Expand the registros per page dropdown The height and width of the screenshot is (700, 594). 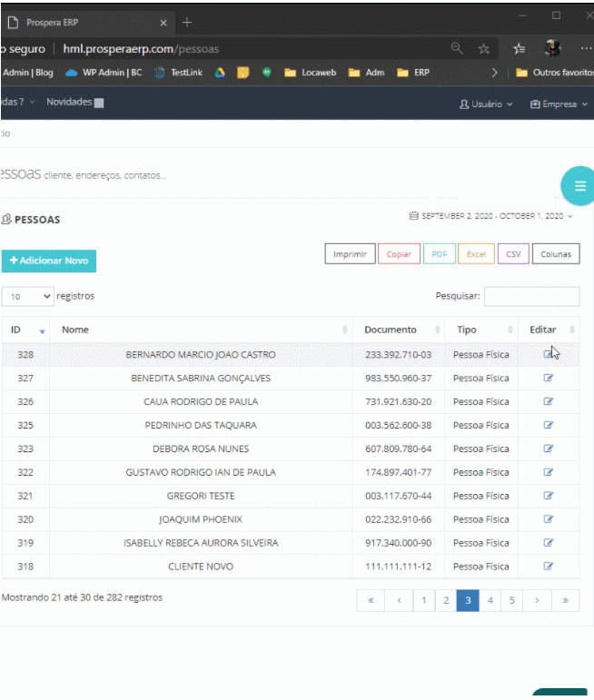coord(29,296)
